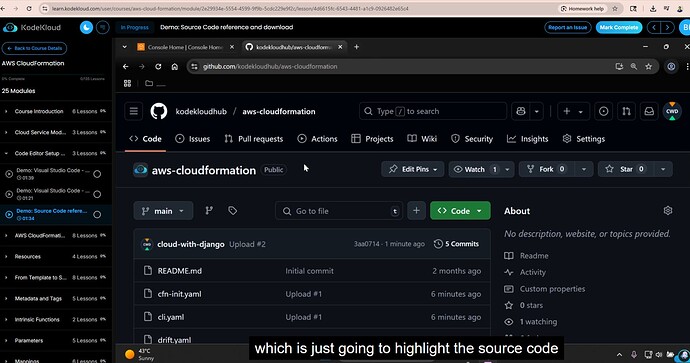
Task: View repository tags icon
Action: (232, 211)
